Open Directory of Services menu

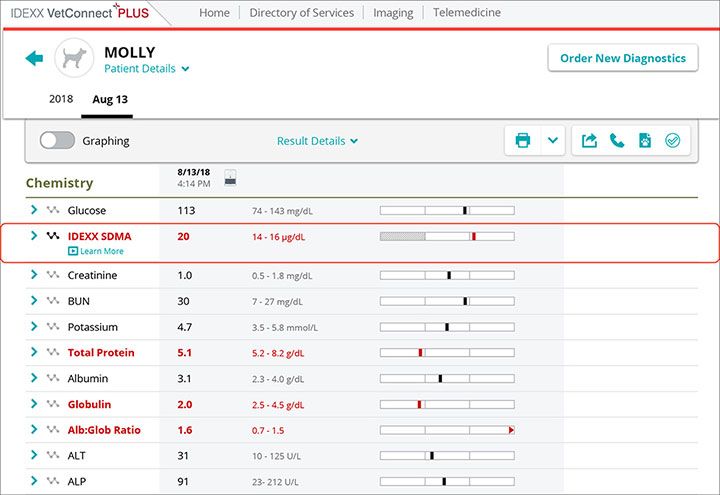coord(302,13)
